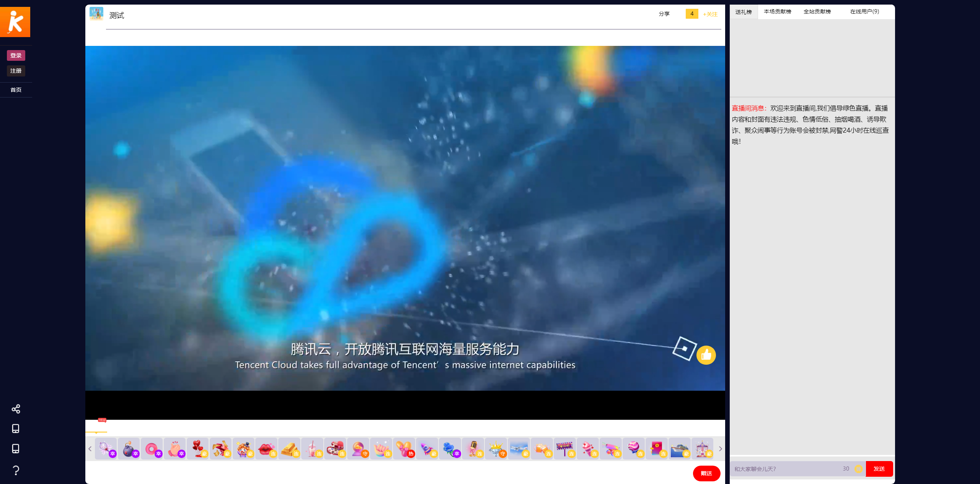The image size is (980, 484).
Task: Switch to the 本场贡献榜 tab
Action: 778,11
